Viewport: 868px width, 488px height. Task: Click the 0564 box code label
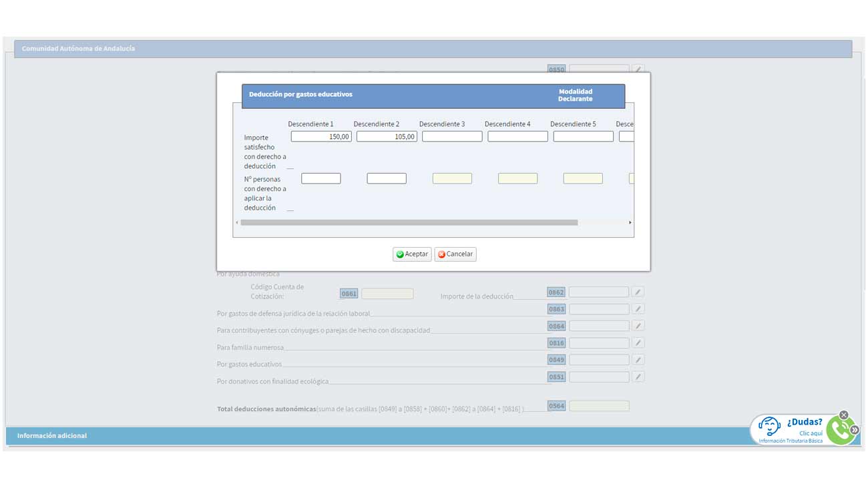556,406
